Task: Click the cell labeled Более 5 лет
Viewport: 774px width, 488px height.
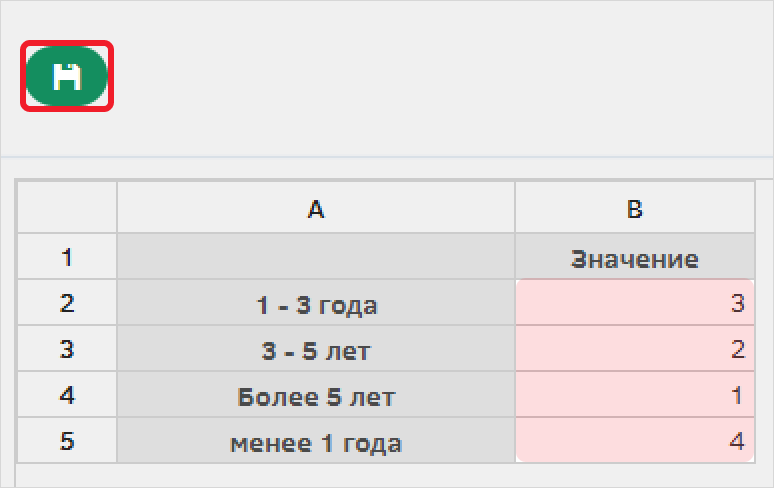Action: point(316,394)
